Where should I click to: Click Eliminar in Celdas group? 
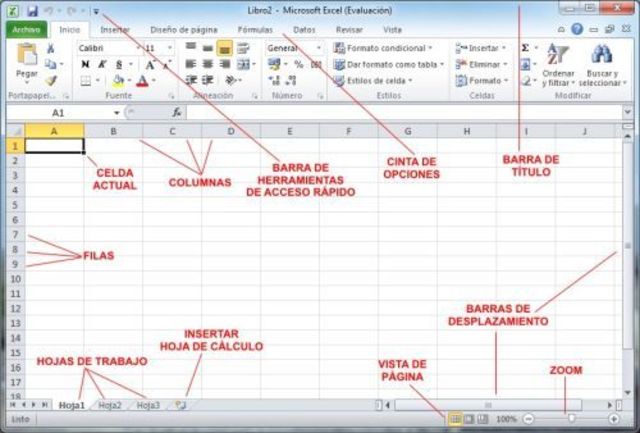coord(481,64)
